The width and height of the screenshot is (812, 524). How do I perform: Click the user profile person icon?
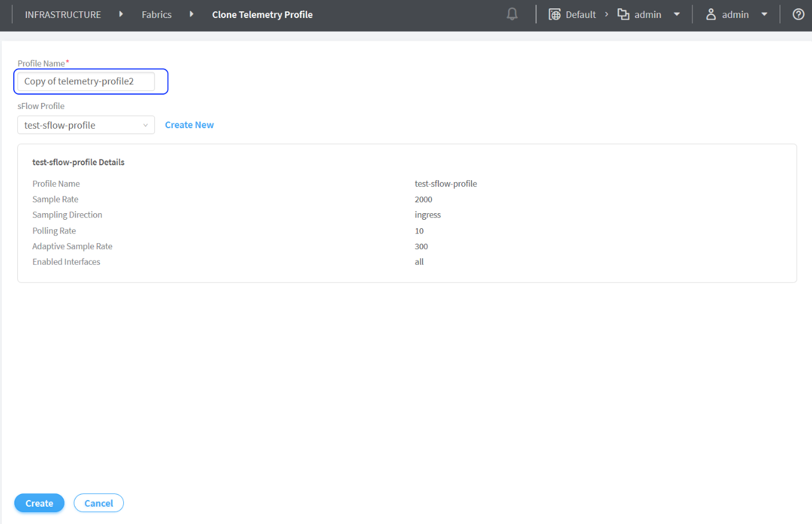click(711, 14)
